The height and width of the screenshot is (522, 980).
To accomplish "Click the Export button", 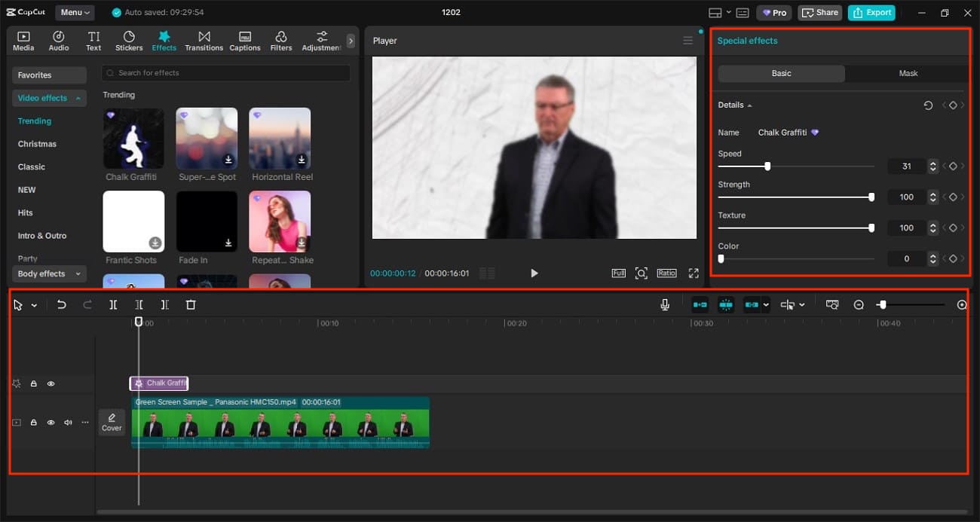I will pos(871,13).
